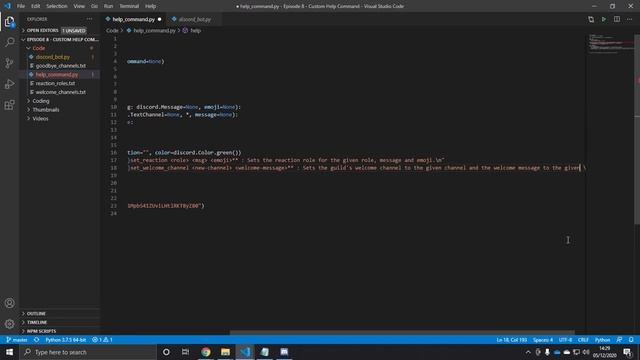Open the Accounts menu icon
Image resolution: width=640 pixels, height=360 pixels.
(x=9, y=303)
